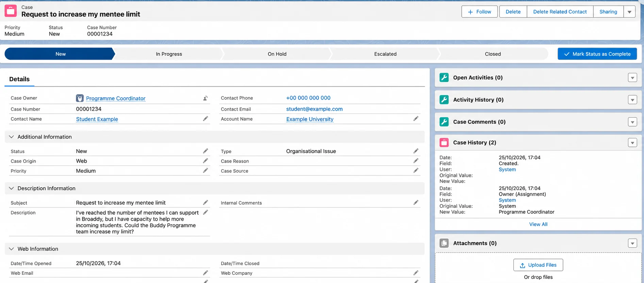The image size is (644, 283).
Task: Follow this case
Action: [479, 12]
